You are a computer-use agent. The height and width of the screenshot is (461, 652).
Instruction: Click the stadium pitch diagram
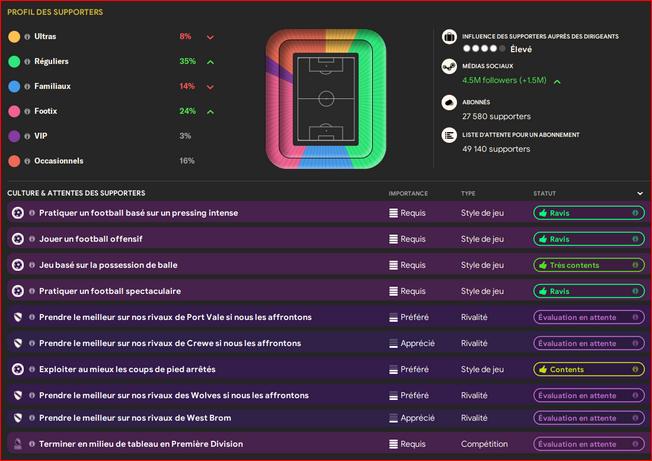326,98
